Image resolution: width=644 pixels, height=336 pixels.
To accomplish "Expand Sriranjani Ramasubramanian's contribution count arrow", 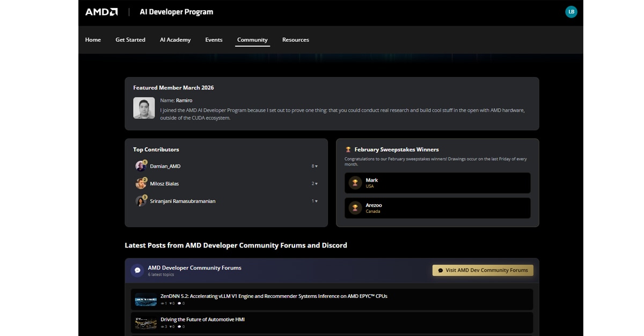I will [x=315, y=201].
